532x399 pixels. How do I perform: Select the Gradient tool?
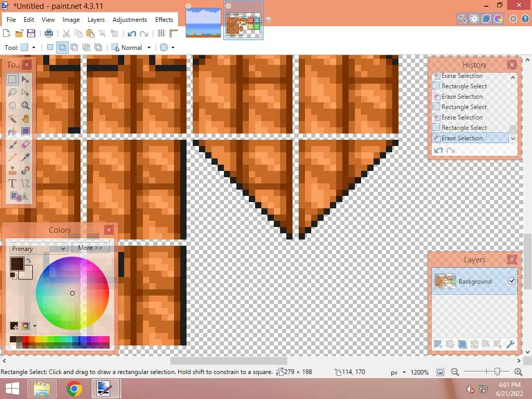tap(25, 131)
